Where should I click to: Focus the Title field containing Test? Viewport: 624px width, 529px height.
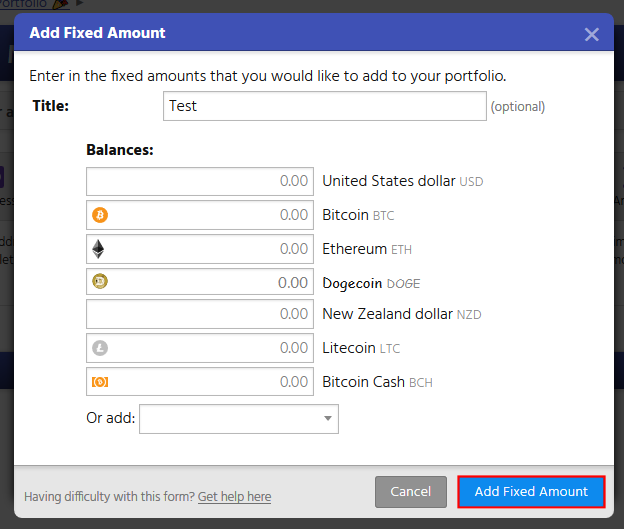click(x=324, y=106)
